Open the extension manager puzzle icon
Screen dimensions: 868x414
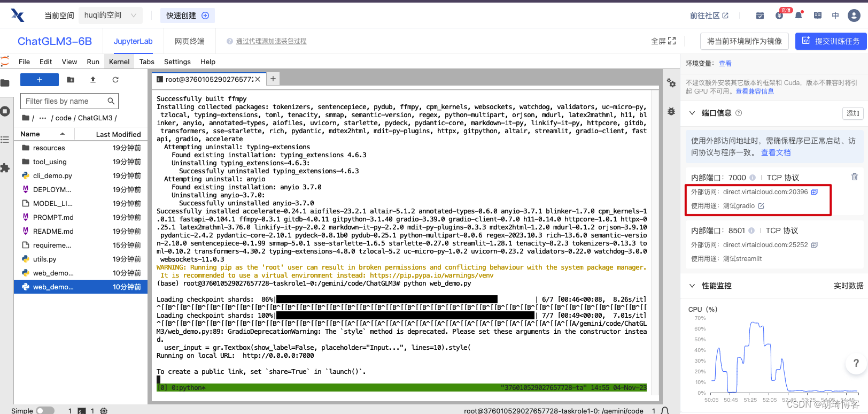[x=5, y=168]
